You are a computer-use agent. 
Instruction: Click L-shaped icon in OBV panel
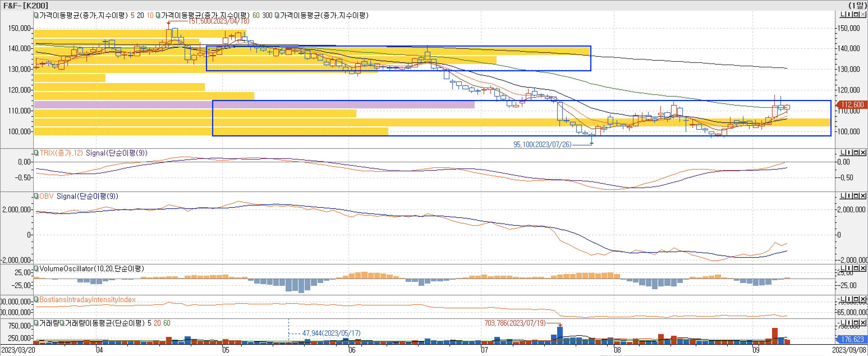(843, 195)
